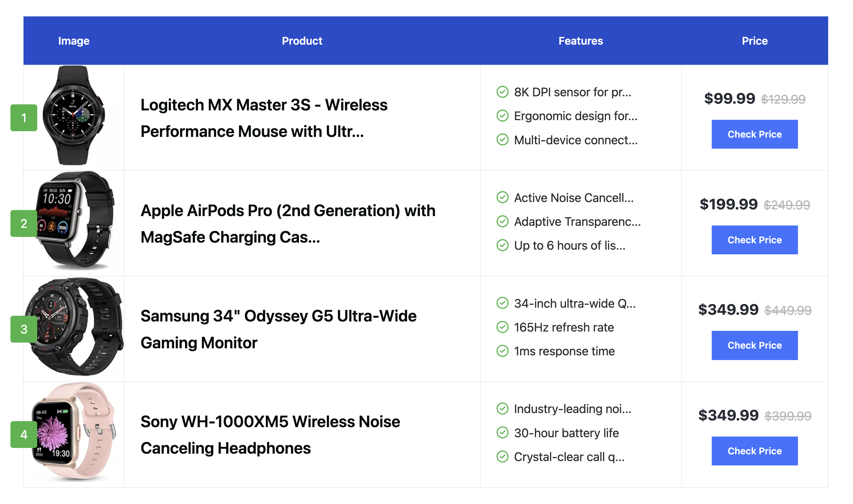
Task: Click the green rank badge numbered 4
Action: click(x=24, y=435)
